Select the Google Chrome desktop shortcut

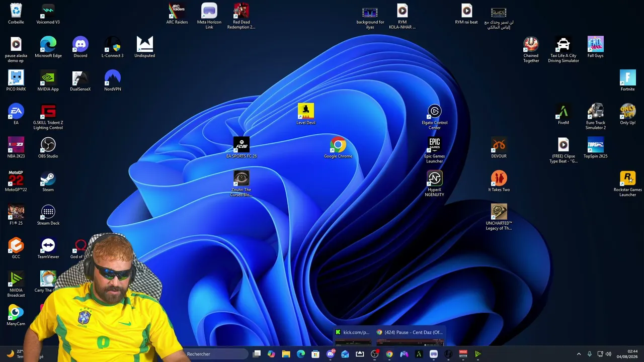click(x=338, y=148)
